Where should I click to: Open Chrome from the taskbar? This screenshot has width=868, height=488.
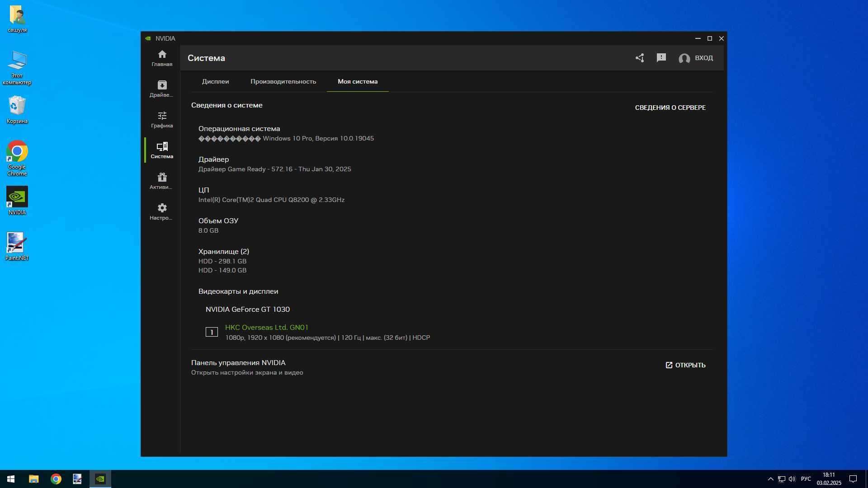click(x=56, y=479)
